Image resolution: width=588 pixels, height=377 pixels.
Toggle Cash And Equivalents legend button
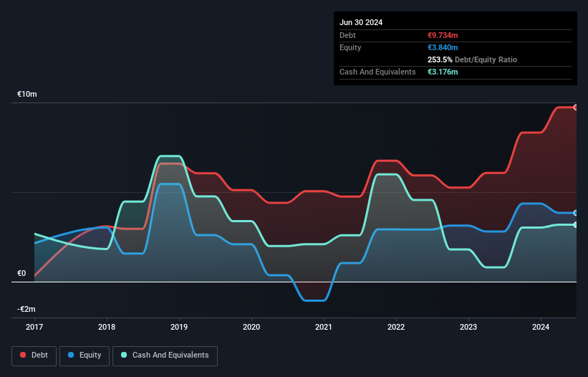(165, 355)
